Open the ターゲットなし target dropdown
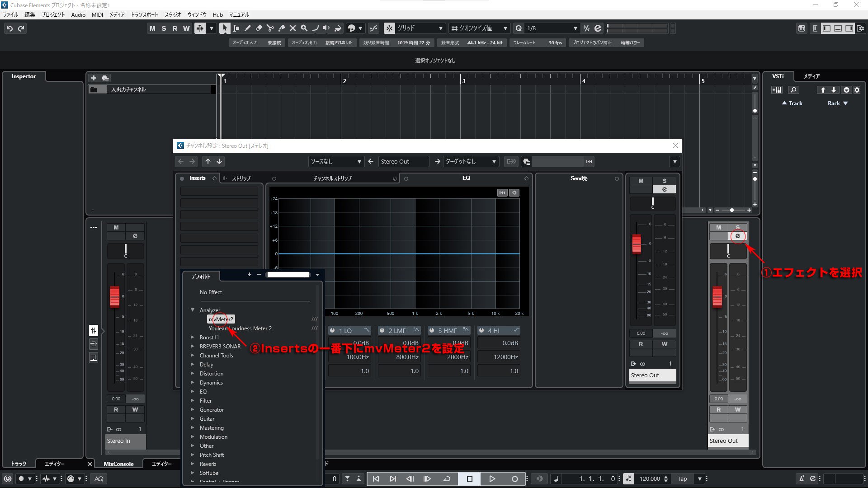Viewport: 868px width, 488px height. pyautogui.click(x=470, y=161)
